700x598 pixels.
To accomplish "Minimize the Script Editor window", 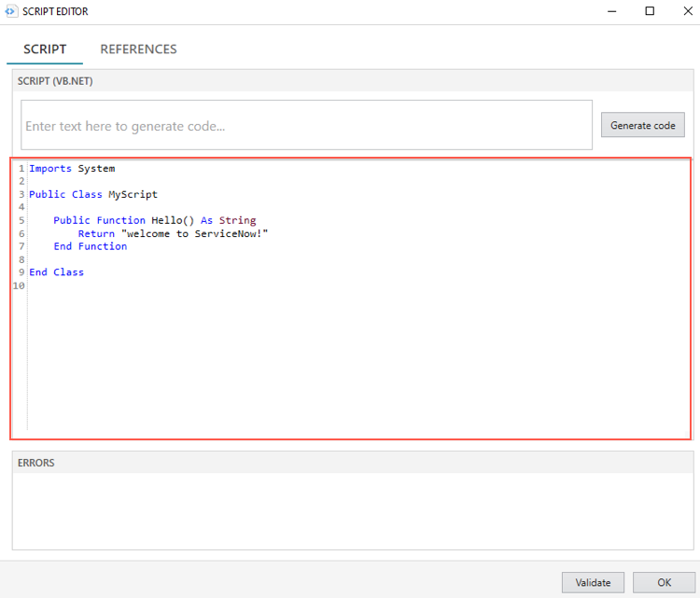I will coord(612,11).
